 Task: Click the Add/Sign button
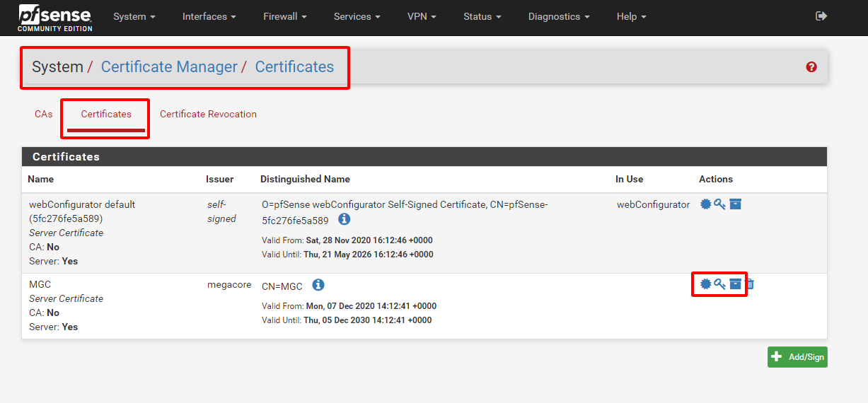click(x=797, y=357)
